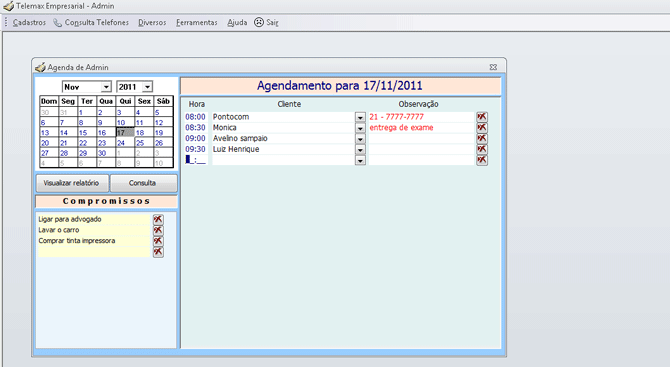Click the Telemax Empresarial title bar icon
Image resolution: width=670 pixels, height=367 pixels.
(x=8, y=6)
